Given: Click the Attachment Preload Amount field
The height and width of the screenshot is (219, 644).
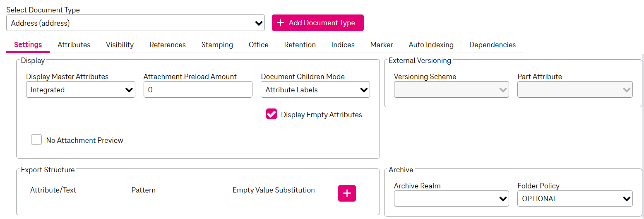Looking at the screenshot, I should pyautogui.click(x=198, y=89).
